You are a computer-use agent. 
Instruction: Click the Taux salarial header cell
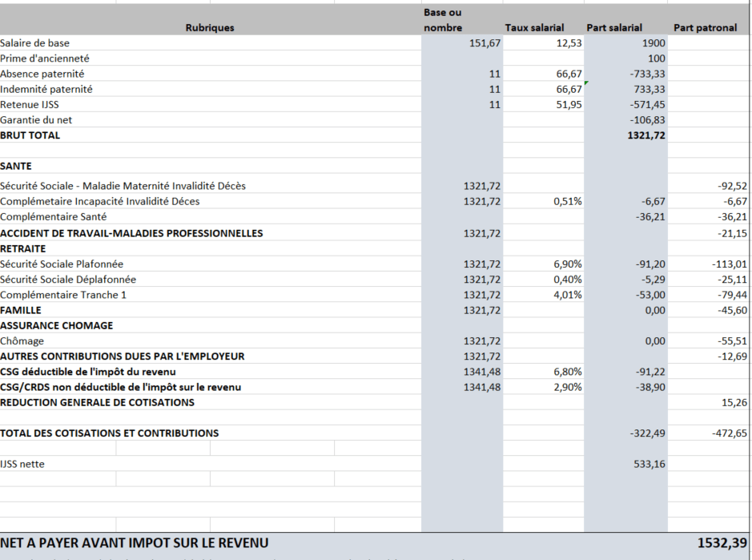[x=543, y=20]
